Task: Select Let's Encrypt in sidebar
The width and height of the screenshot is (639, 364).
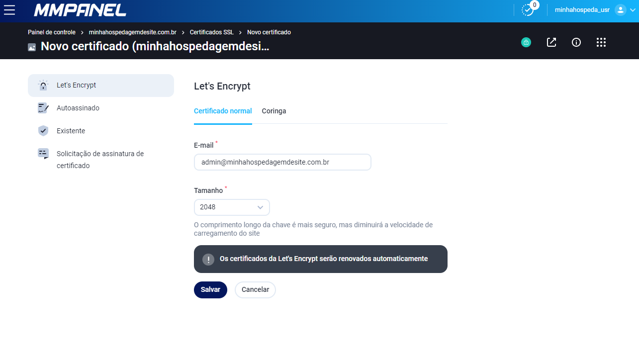Action: (101, 86)
